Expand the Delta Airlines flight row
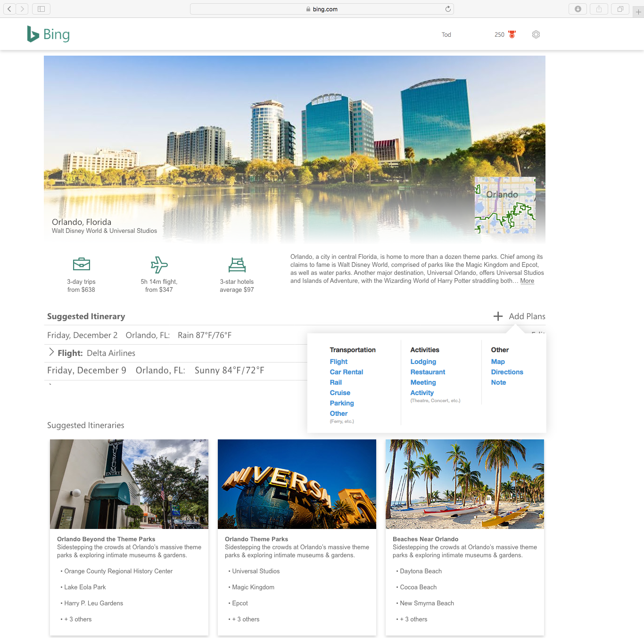 point(51,352)
